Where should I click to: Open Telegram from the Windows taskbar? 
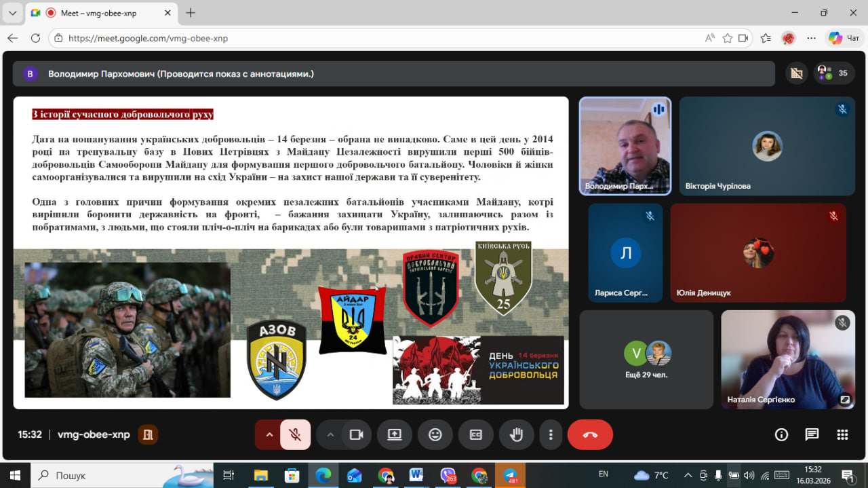509,475
